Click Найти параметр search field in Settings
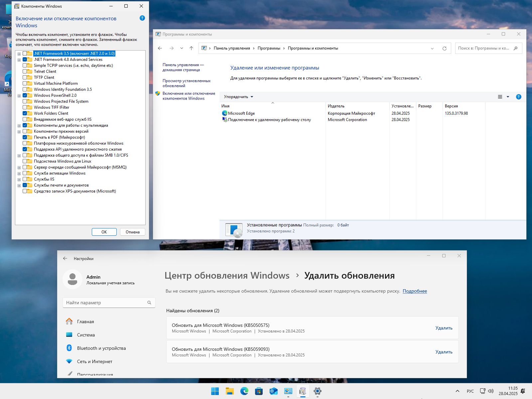 [109, 303]
